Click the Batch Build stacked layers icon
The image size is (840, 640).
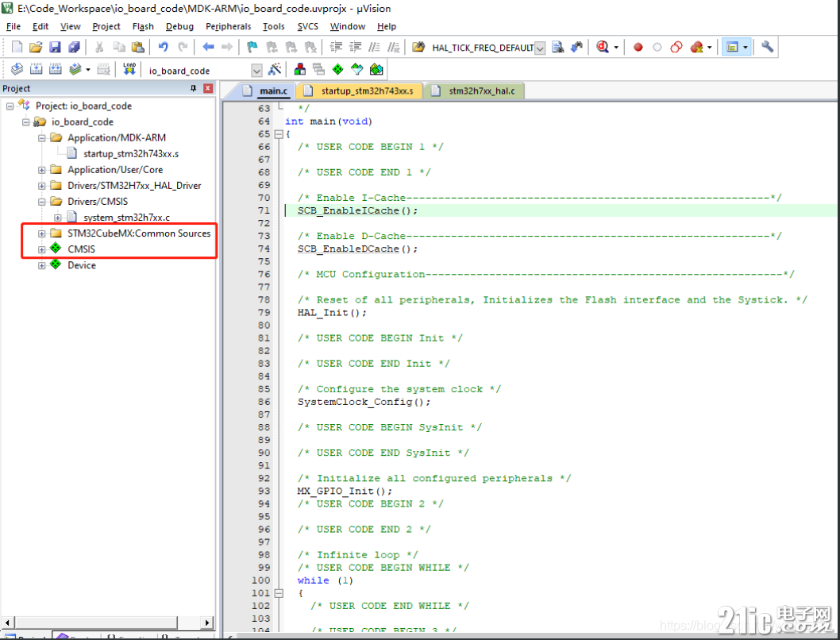[75, 69]
